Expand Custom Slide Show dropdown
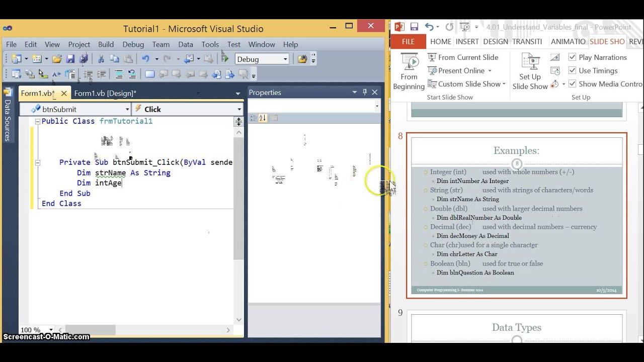This screenshot has width=644, height=362. [504, 84]
